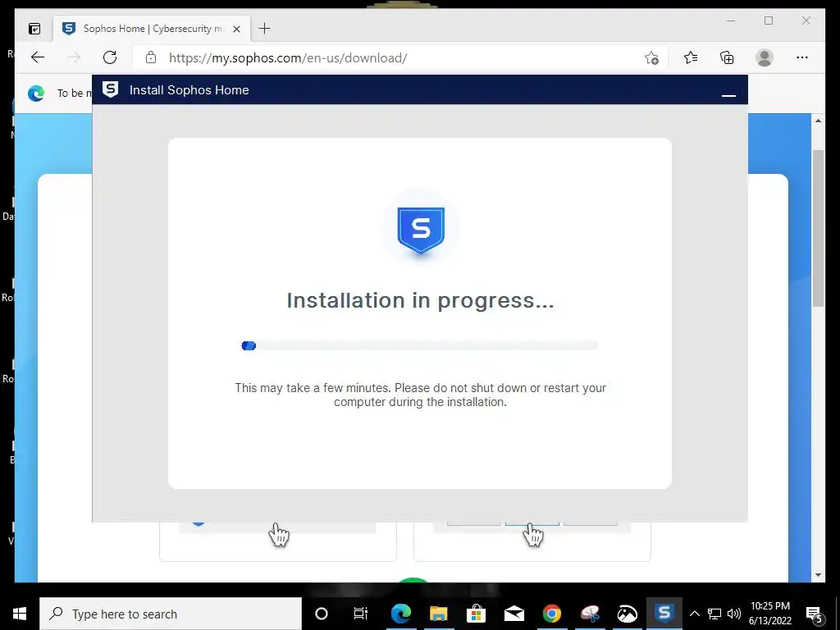
Task: Click the Edge back navigation arrow
Action: tap(38, 57)
